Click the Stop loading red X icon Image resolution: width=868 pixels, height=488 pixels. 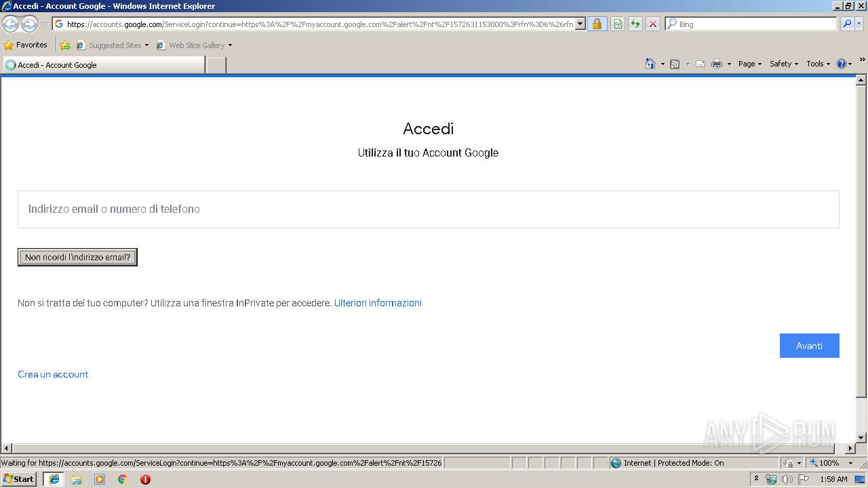point(653,24)
